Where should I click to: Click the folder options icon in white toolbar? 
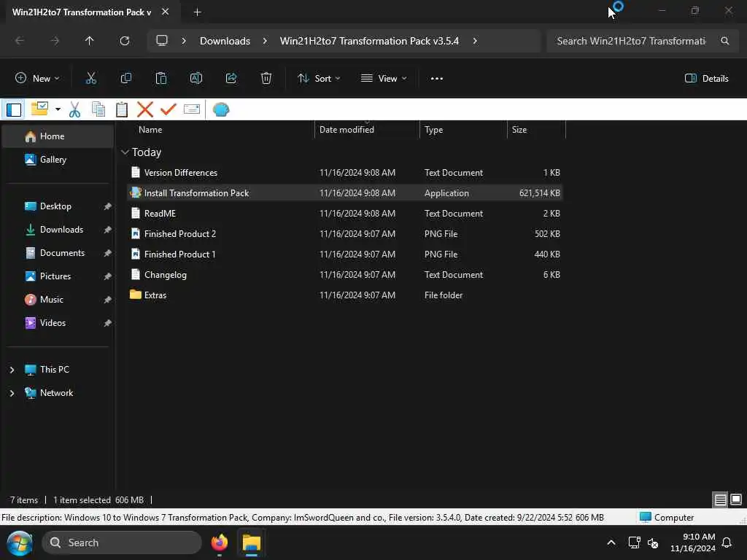[39, 109]
